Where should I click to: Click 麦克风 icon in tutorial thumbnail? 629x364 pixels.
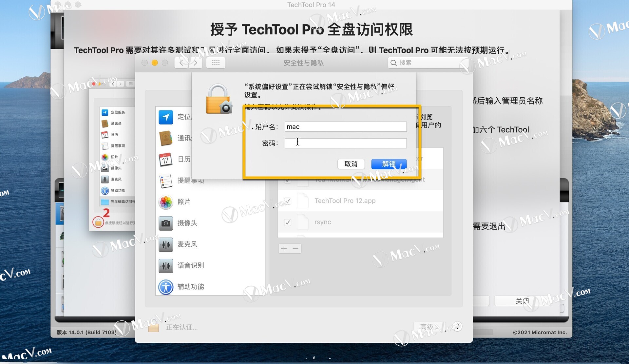pos(105,179)
